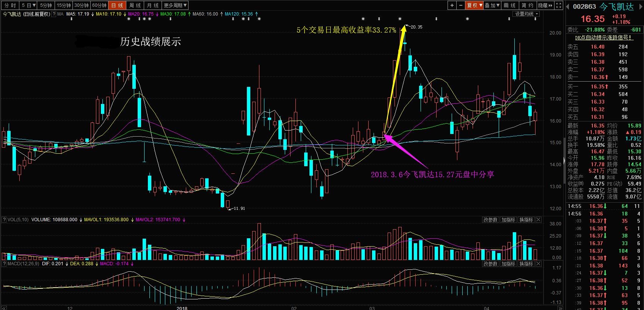The width and height of the screenshot is (644, 310).
Task: Click the MA60: 16.00 value
Action: tap(205, 14)
